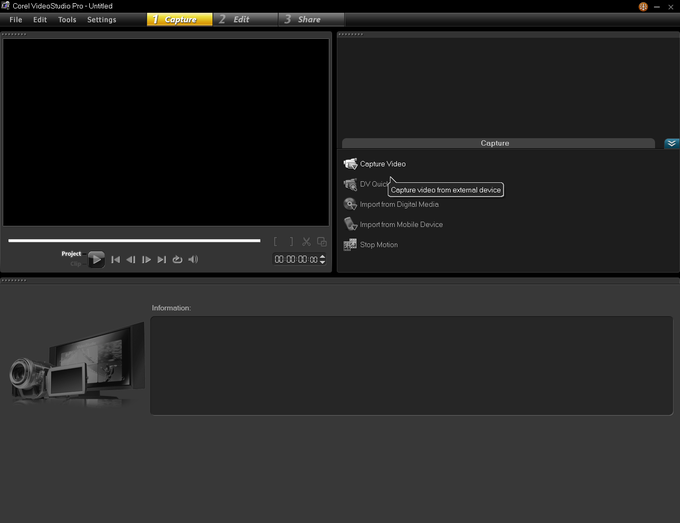
Task: Click the DV Quick Scan icon
Action: click(x=350, y=184)
